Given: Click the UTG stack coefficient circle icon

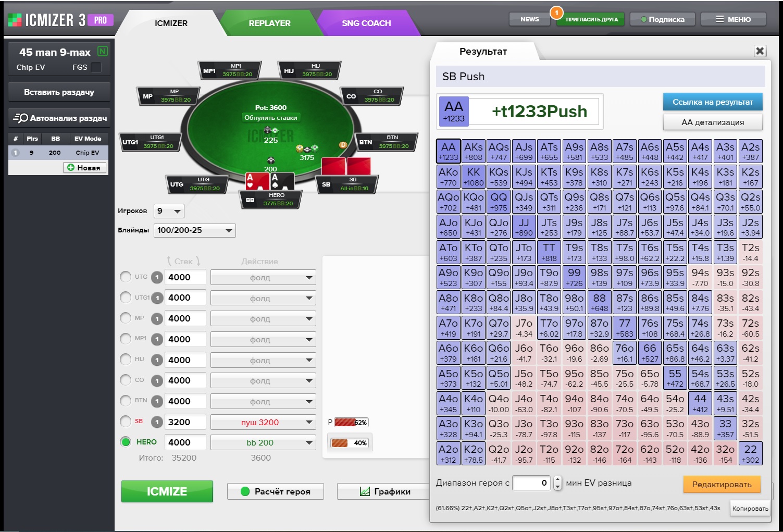Looking at the screenshot, I should (x=157, y=277).
